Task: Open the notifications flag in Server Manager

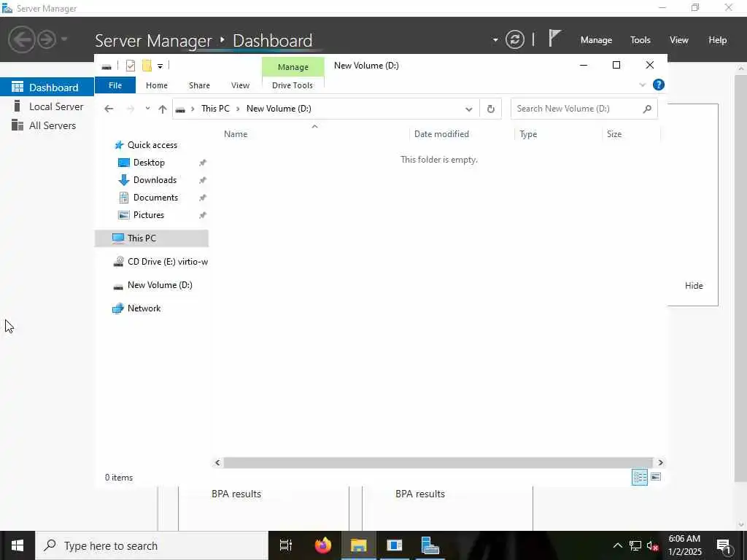Action: click(x=554, y=39)
